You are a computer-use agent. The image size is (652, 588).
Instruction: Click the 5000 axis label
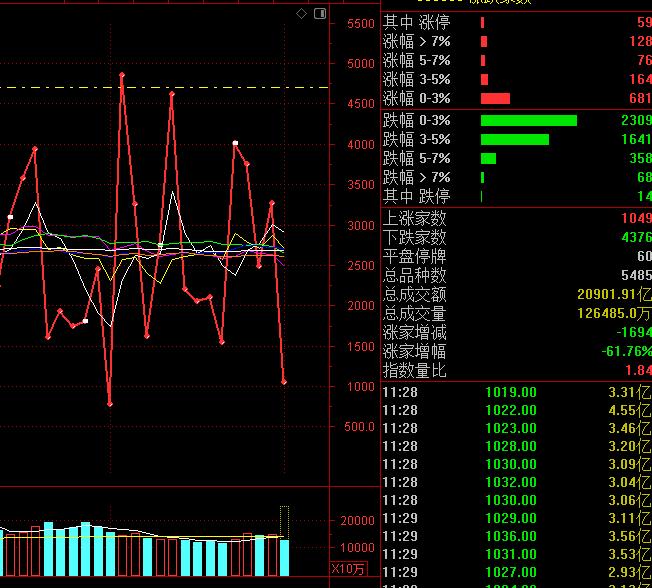361,64
